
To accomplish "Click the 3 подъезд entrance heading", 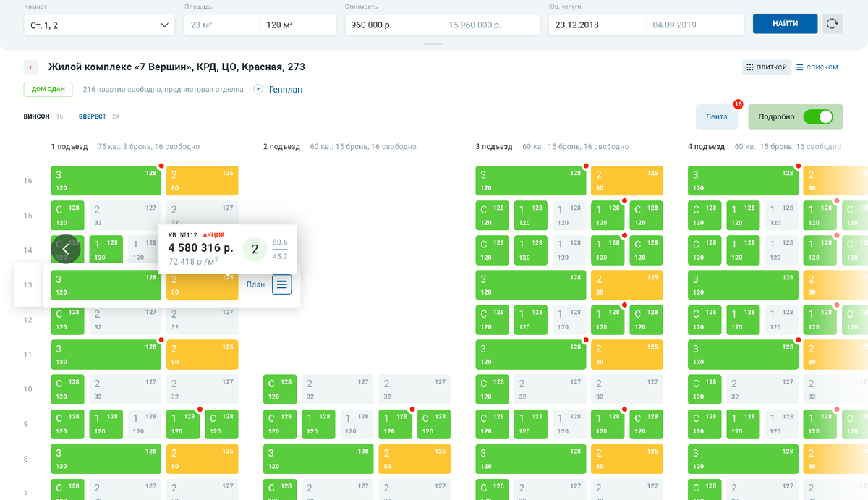I will coord(494,147).
